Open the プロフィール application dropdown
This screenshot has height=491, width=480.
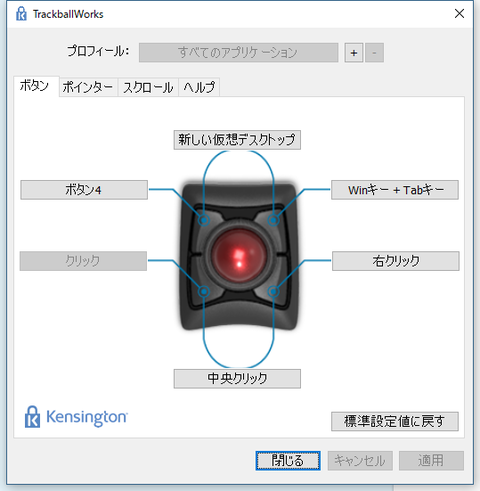coord(239,52)
